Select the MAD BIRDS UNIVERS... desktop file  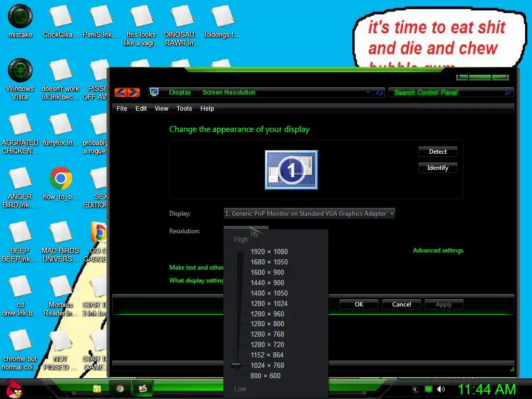(60, 241)
